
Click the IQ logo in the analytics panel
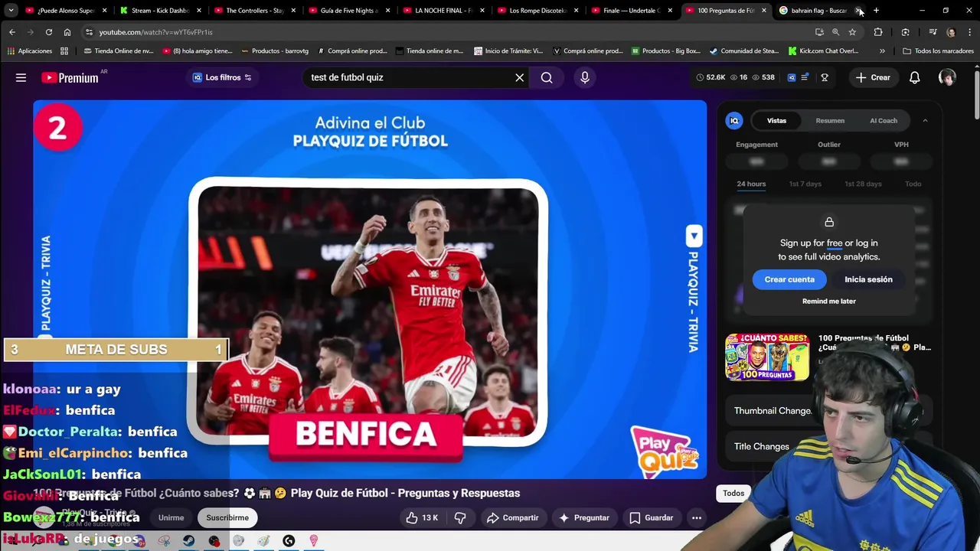[x=734, y=120]
